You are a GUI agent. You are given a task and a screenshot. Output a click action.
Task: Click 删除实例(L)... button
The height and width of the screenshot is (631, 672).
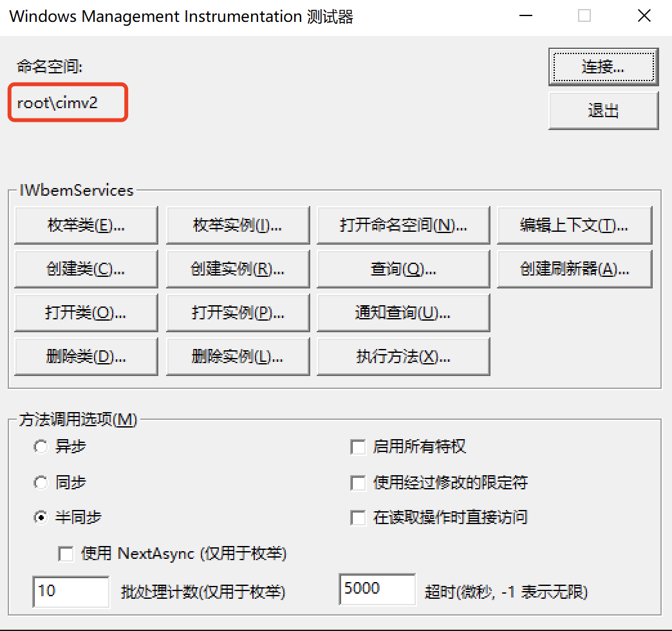238,357
